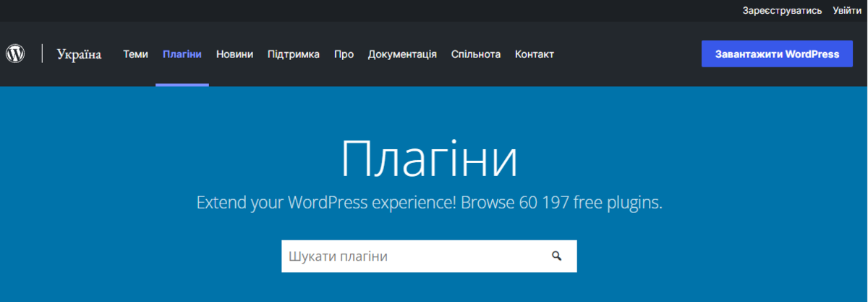Go to Новини in navigation
This screenshot has width=868, height=302.
coord(234,54)
